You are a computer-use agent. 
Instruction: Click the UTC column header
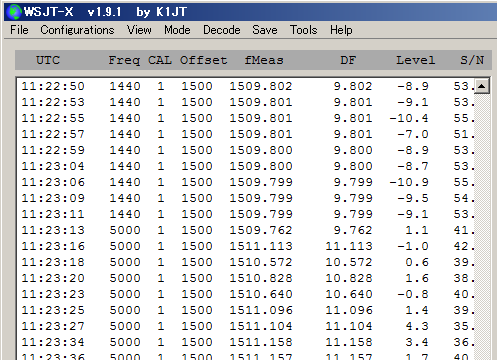(x=48, y=60)
